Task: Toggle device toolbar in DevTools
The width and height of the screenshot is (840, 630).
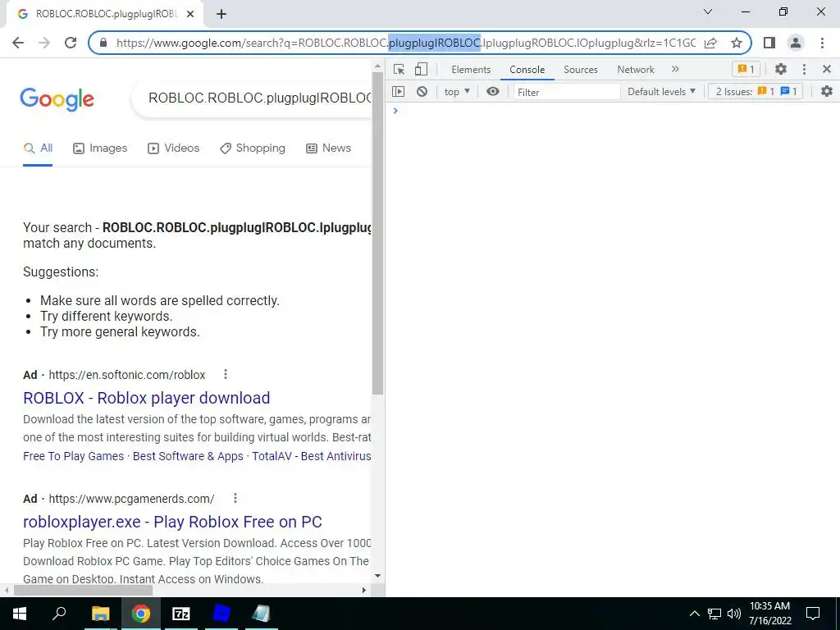Action: point(421,69)
